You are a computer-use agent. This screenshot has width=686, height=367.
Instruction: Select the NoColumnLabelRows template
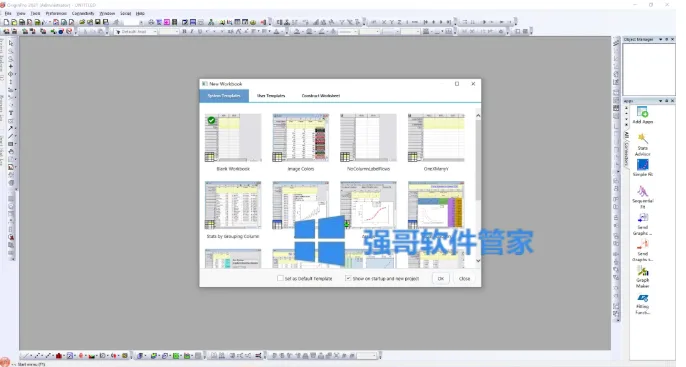click(x=368, y=142)
